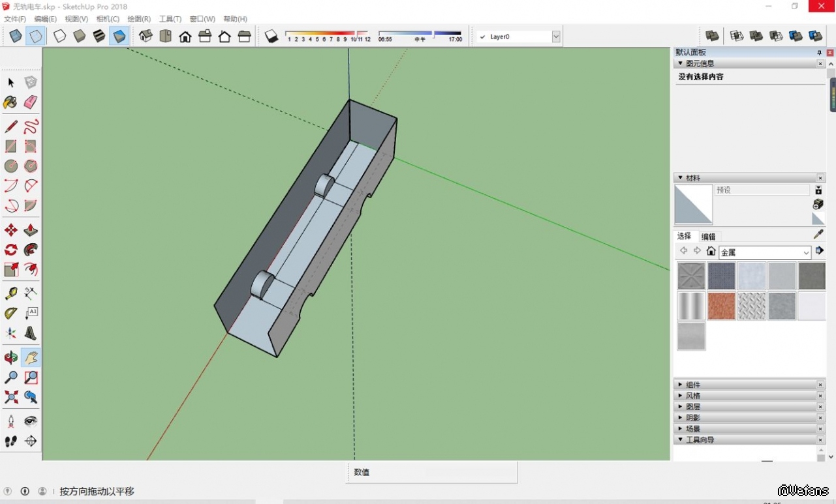Toggle back edges display style
Viewport: 836px width, 504px height.
coord(35,37)
